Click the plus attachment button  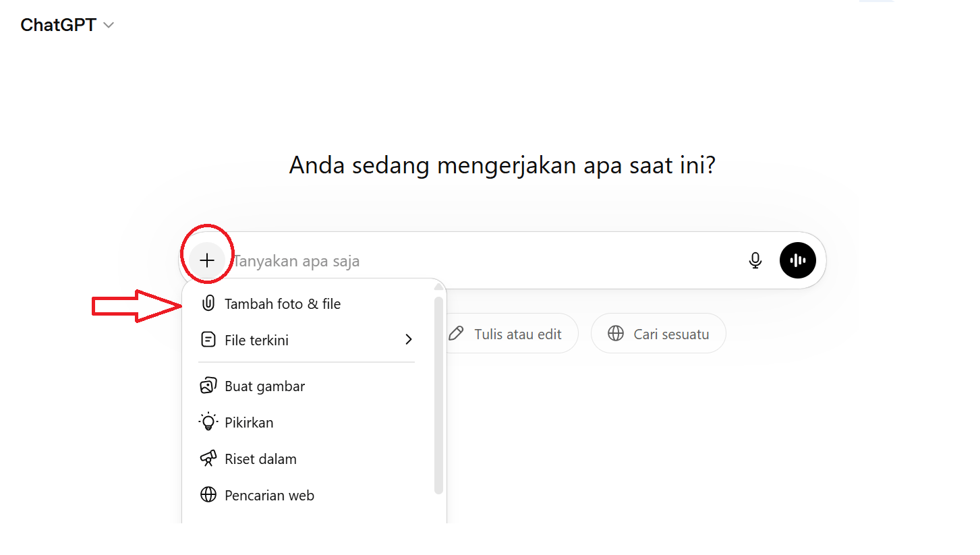pyautogui.click(x=207, y=260)
